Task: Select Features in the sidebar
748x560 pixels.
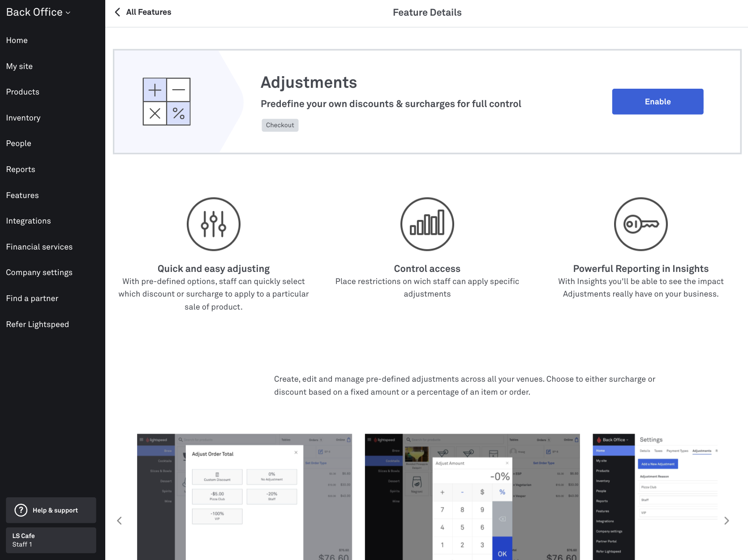Action: (22, 195)
